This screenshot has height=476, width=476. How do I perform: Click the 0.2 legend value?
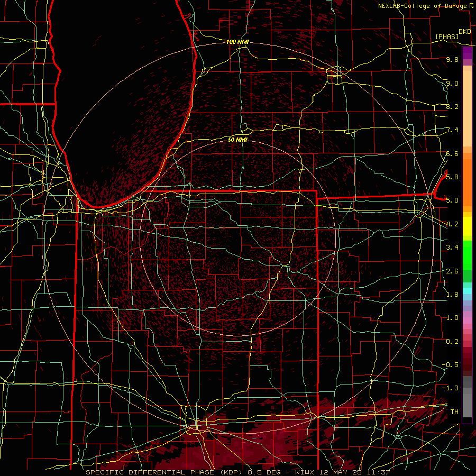[x=452, y=341]
